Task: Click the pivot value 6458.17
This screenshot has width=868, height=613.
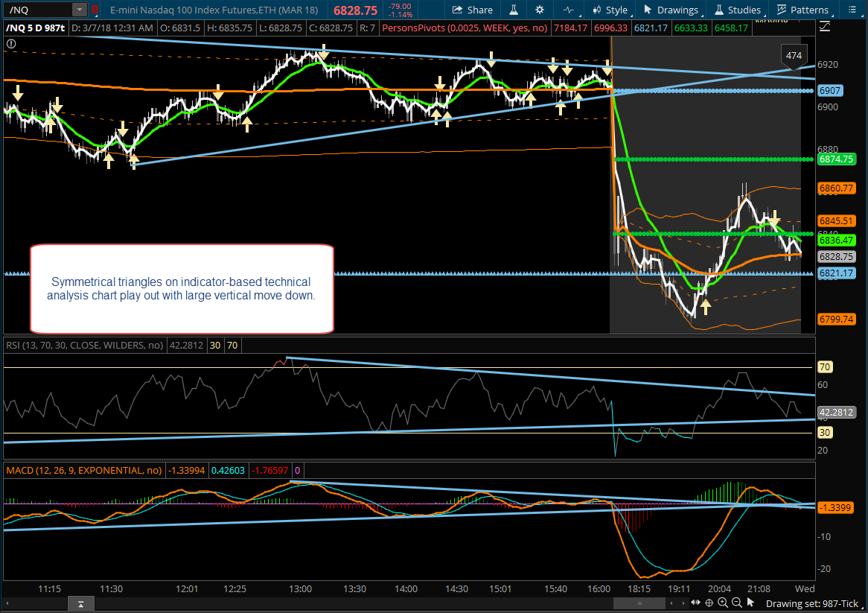Action: click(731, 28)
